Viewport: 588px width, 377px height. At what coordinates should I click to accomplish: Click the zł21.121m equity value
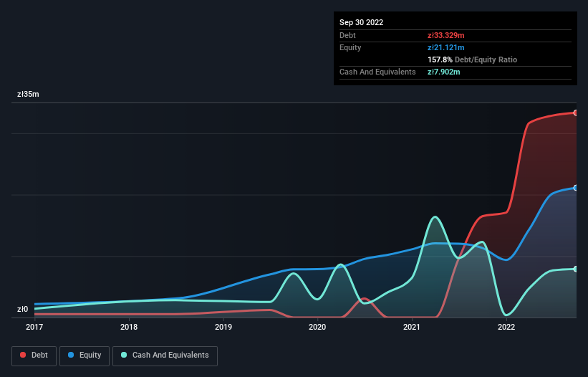coord(446,47)
